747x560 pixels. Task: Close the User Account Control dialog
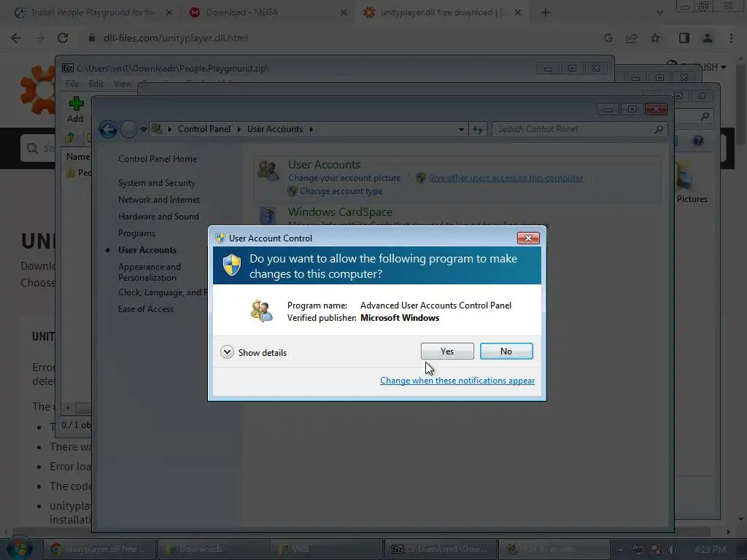click(528, 238)
